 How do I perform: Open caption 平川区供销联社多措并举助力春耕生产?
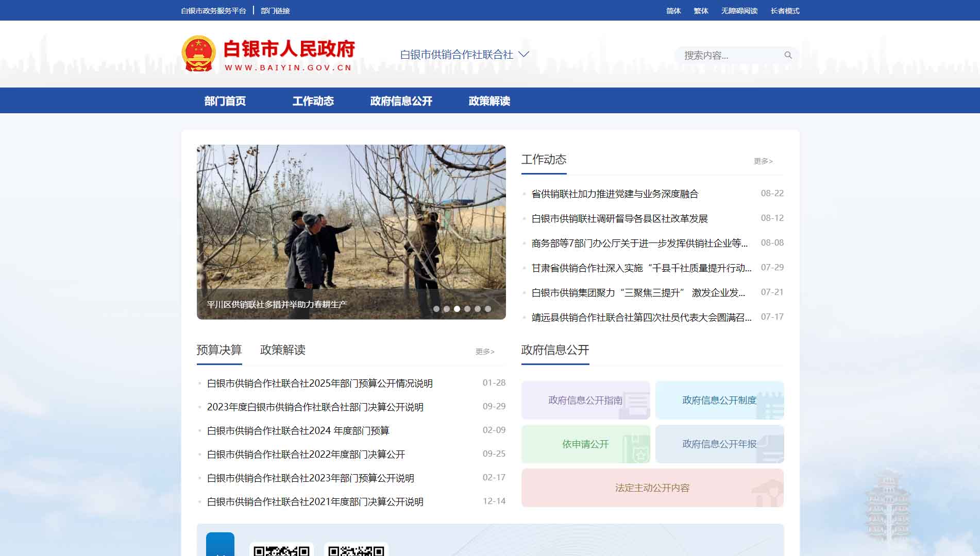click(277, 304)
